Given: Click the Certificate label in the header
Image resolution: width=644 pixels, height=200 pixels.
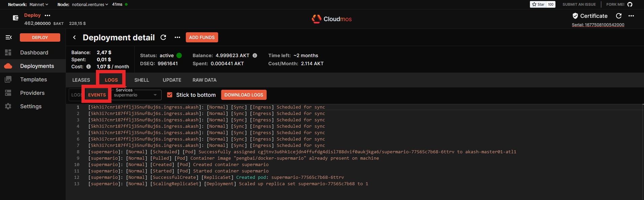Looking at the screenshot, I should [594, 16].
